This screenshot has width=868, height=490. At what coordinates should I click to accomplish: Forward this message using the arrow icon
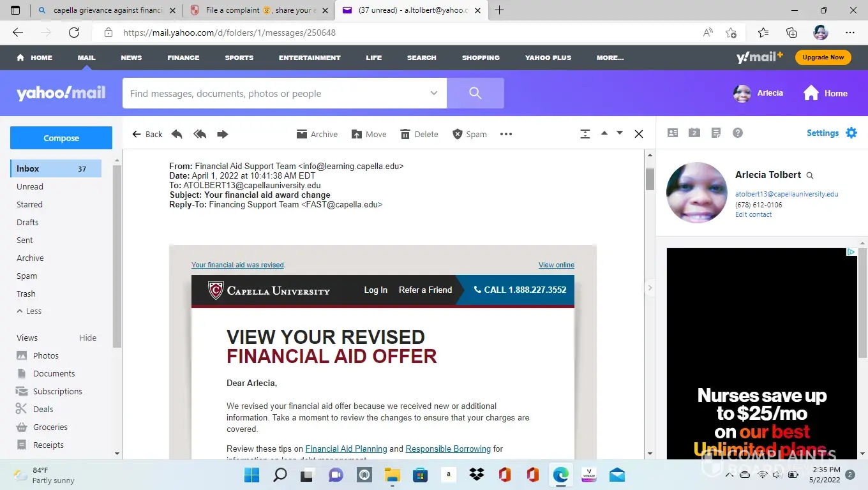click(x=222, y=134)
